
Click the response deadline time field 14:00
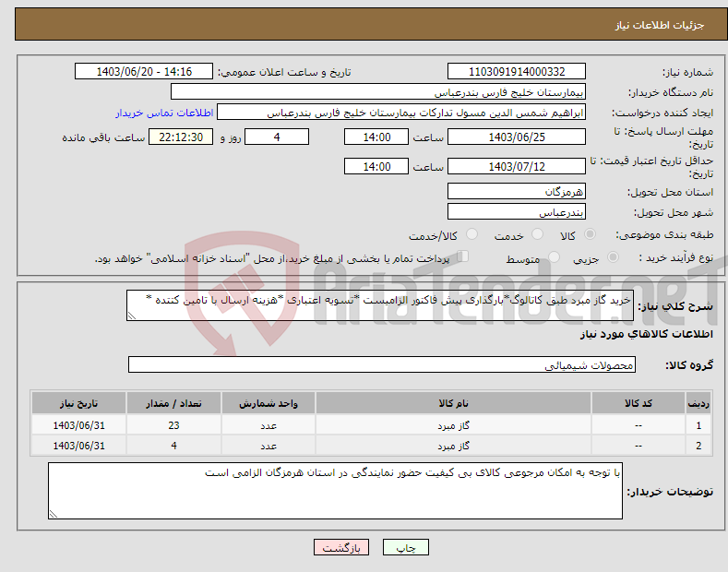click(x=376, y=137)
